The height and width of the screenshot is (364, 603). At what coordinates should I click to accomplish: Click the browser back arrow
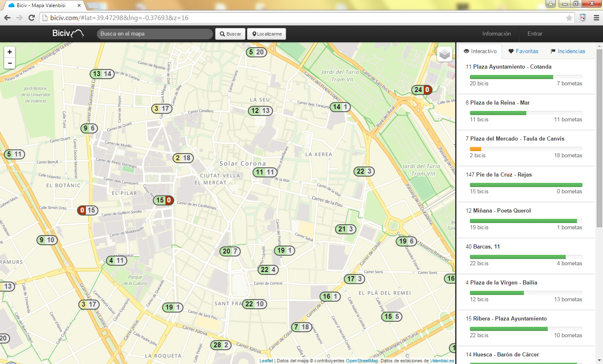coord(7,18)
